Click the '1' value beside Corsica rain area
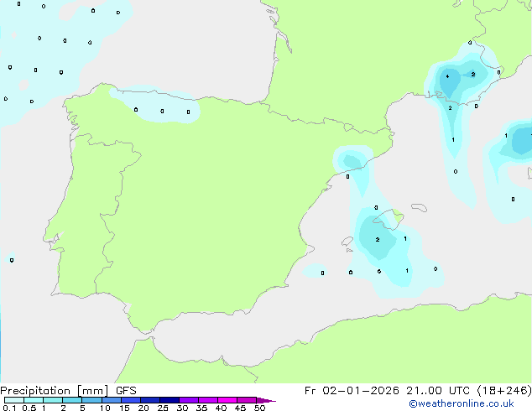The height and width of the screenshot is (411, 532). [506, 136]
